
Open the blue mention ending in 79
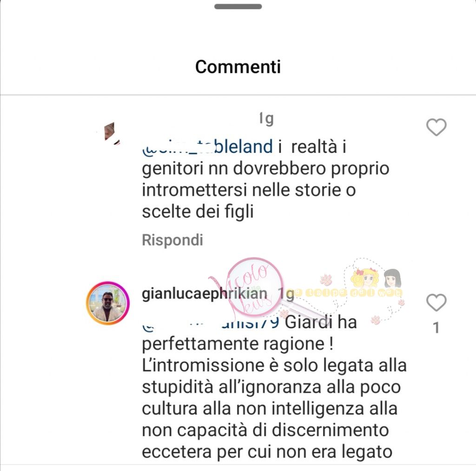tap(211, 323)
